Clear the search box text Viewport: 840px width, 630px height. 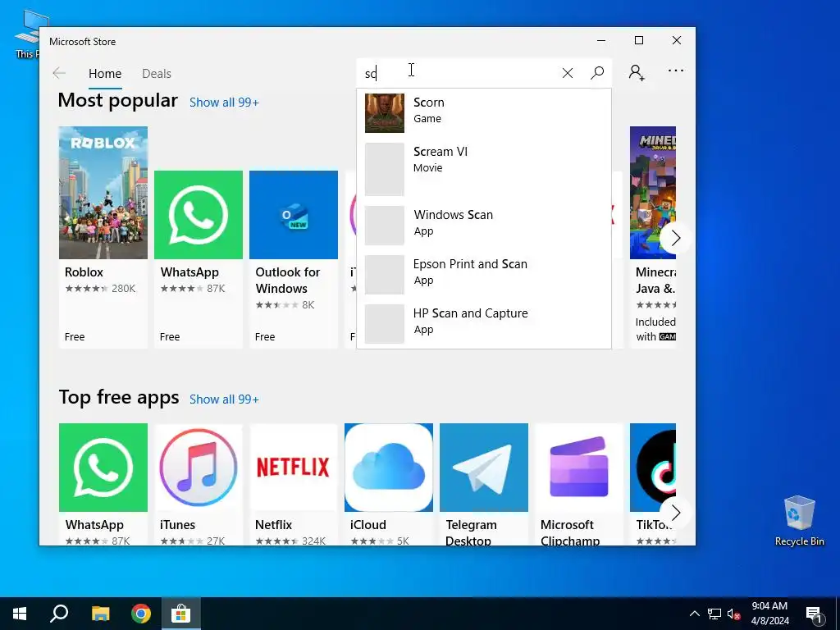[568, 73]
